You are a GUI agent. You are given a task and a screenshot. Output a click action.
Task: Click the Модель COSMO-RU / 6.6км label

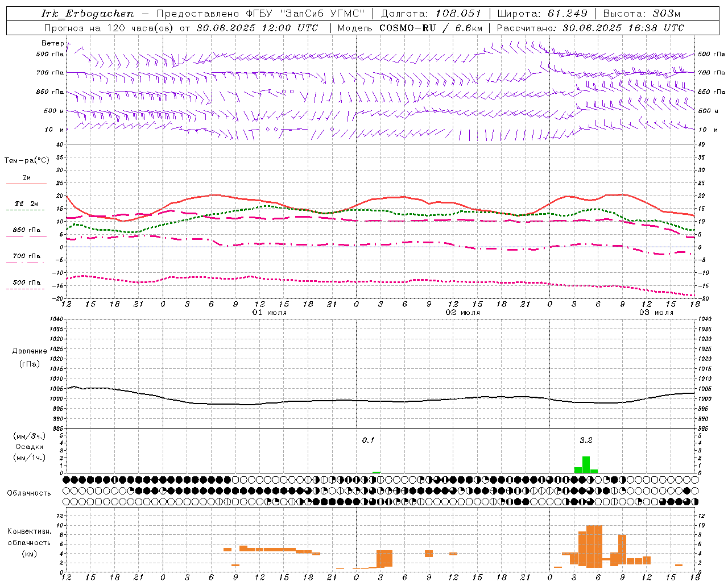click(410, 28)
